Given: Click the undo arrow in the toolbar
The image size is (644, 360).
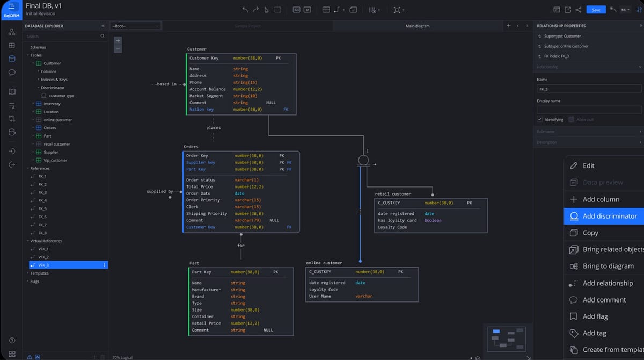Looking at the screenshot, I should click(x=245, y=9).
